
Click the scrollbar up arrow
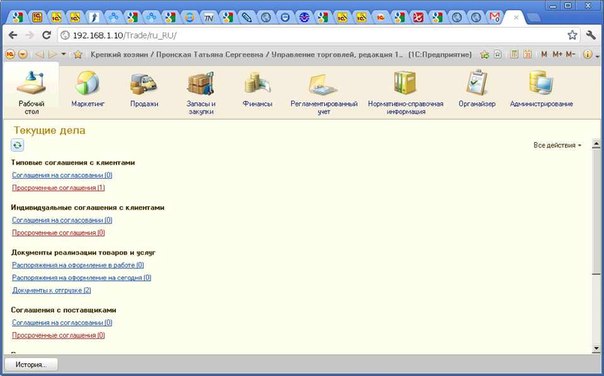click(596, 144)
